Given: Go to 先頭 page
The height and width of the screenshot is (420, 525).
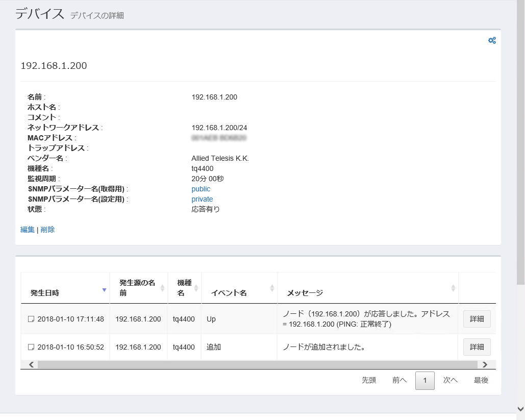Looking at the screenshot, I should click(369, 380).
